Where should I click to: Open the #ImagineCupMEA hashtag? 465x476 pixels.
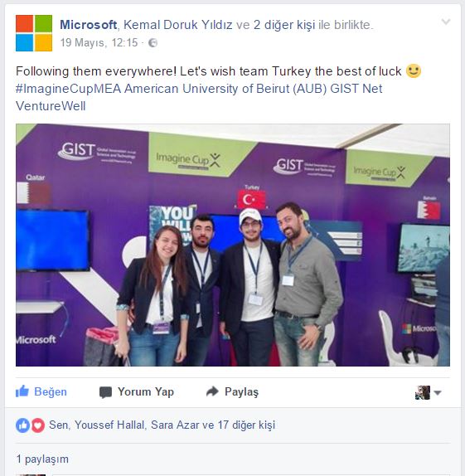(68, 89)
